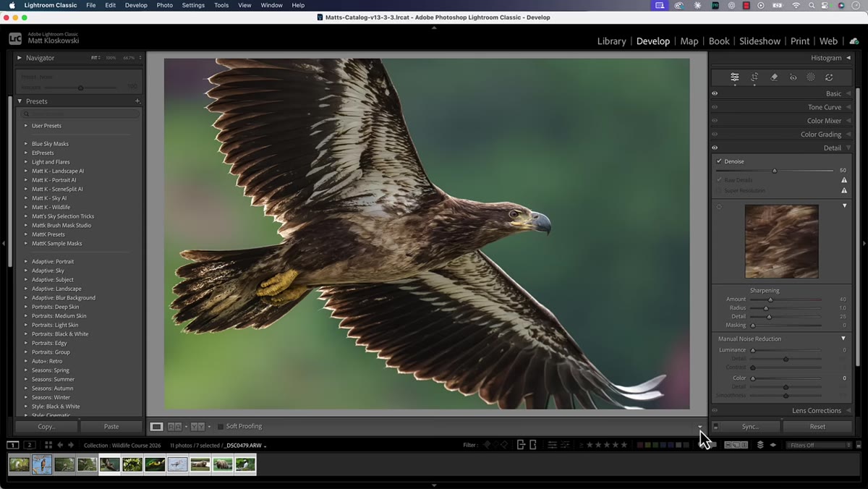Expand the Histogram panel
868x489 pixels.
(848, 58)
